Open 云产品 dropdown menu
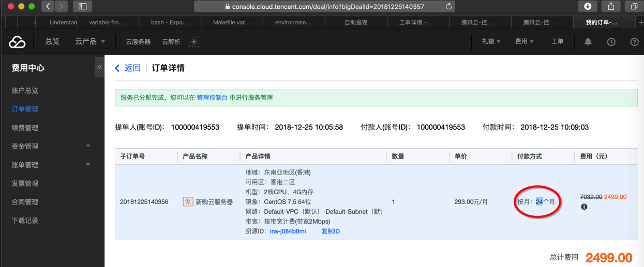This screenshot has width=644, height=267. (90, 41)
